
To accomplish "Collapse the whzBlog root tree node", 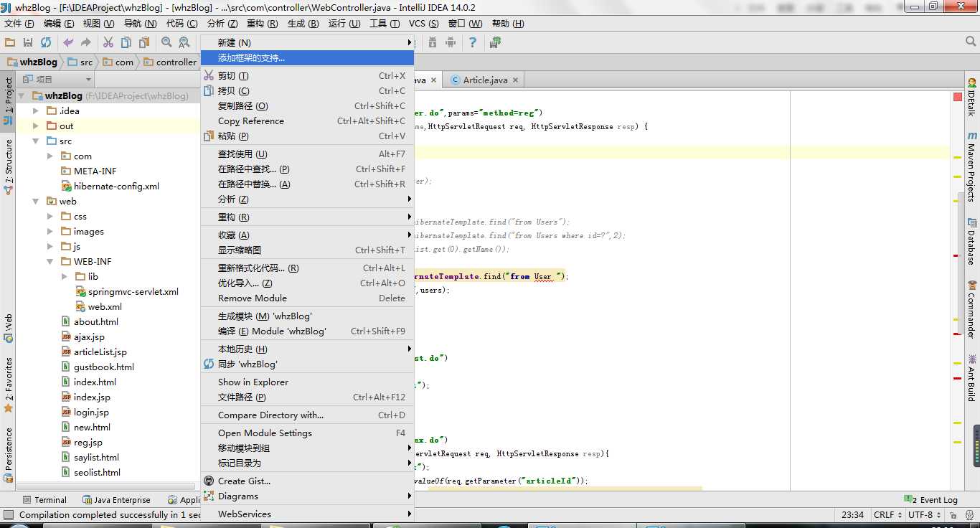I will [x=22, y=95].
